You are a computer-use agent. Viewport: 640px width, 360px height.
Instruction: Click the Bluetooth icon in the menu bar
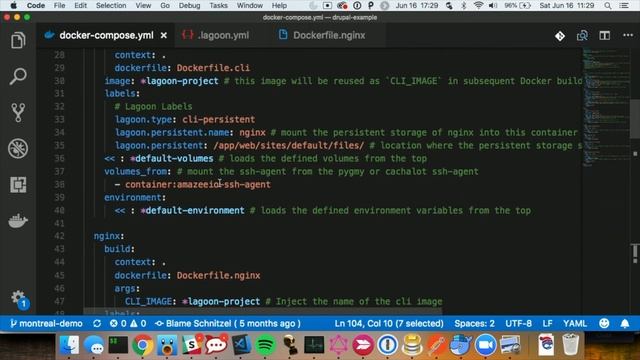(464, 5)
